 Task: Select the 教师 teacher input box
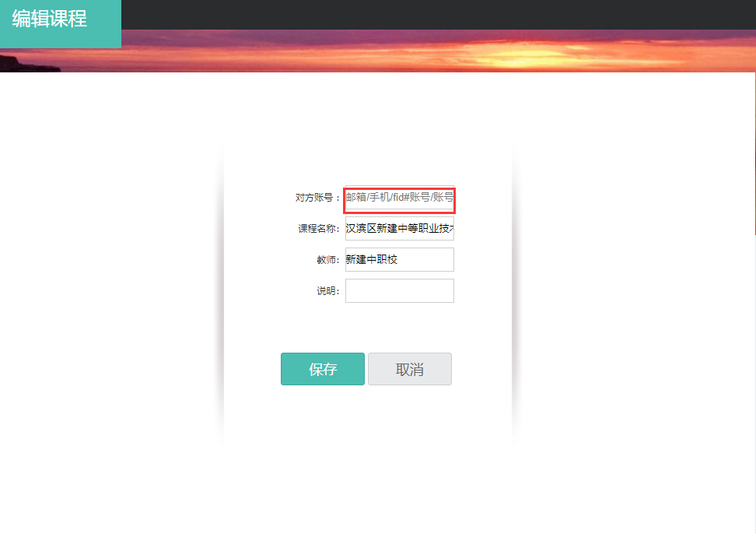click(x=399, y=259)
